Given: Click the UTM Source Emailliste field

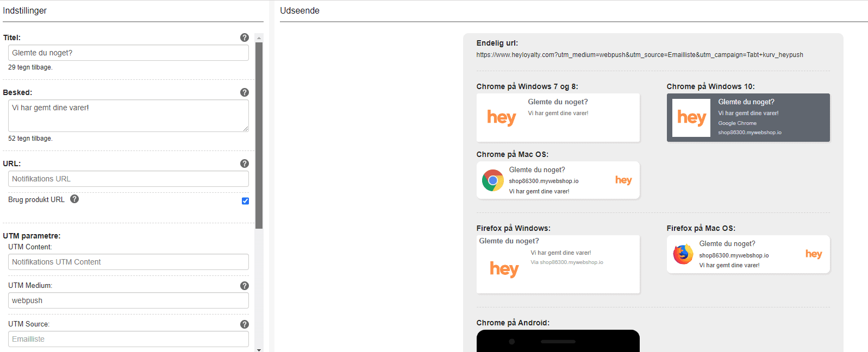Looking at the screenshot, I should click(128, 339).
